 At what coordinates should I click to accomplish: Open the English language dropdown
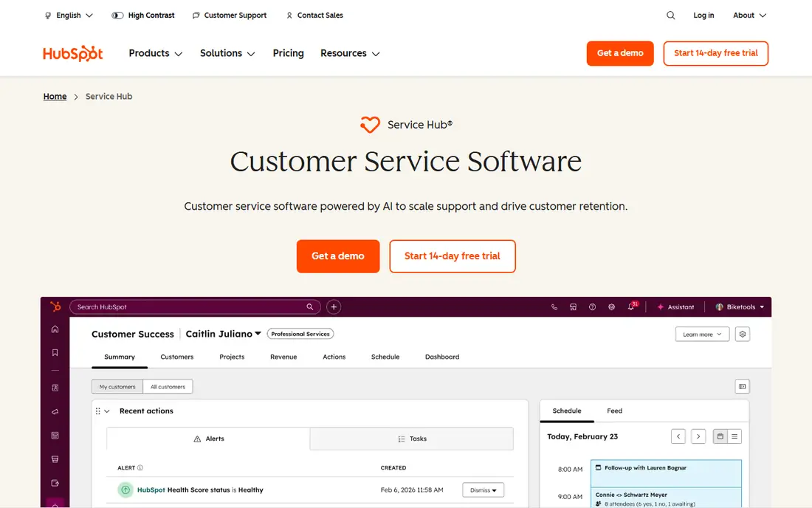coord(69,16)
